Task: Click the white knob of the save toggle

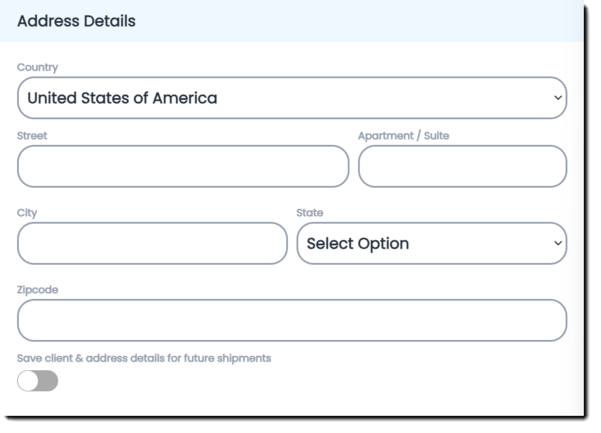Action: click(x=28, y=381)
